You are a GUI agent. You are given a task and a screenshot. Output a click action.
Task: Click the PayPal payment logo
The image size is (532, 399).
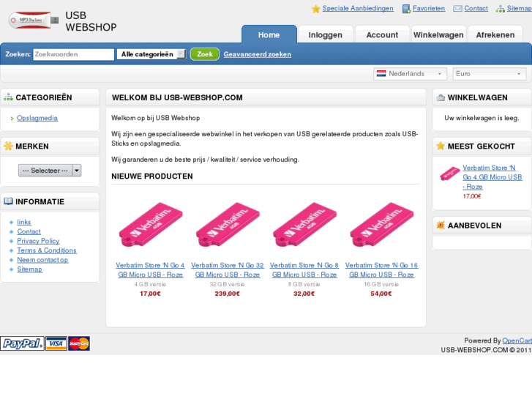coord(23,343)
